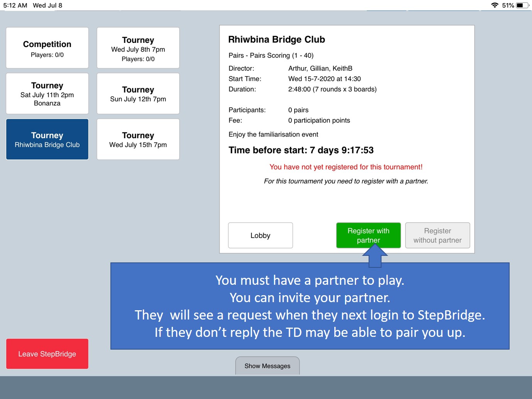Select the Rhiwbina Bridge Club tourney tile
The image size is (532, 399).
(x=47, y=139)
